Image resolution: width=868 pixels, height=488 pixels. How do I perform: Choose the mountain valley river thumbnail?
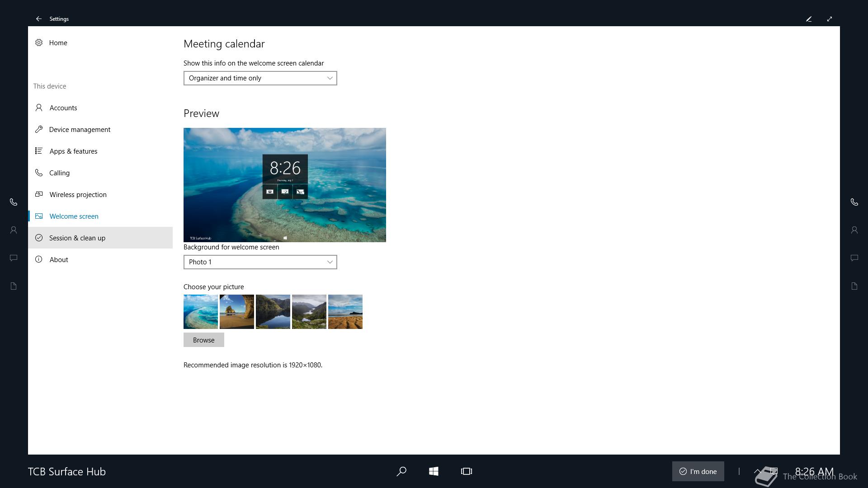(309, 312)
